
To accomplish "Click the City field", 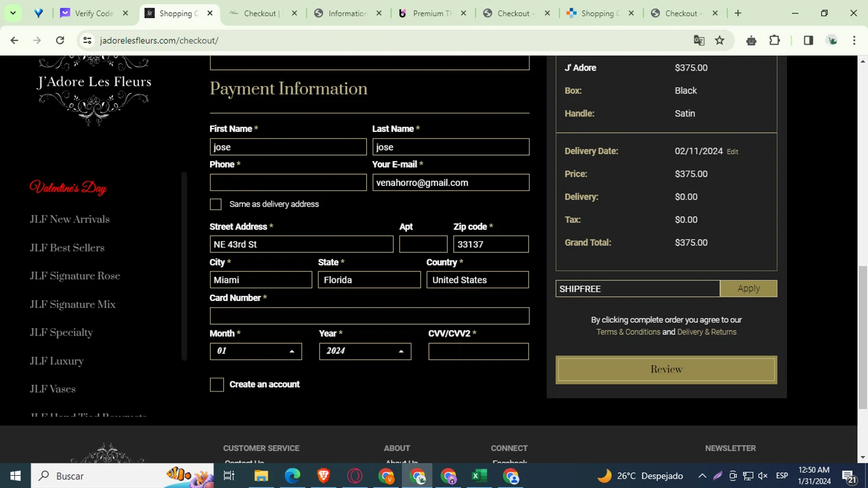I will tap(261, 280).
